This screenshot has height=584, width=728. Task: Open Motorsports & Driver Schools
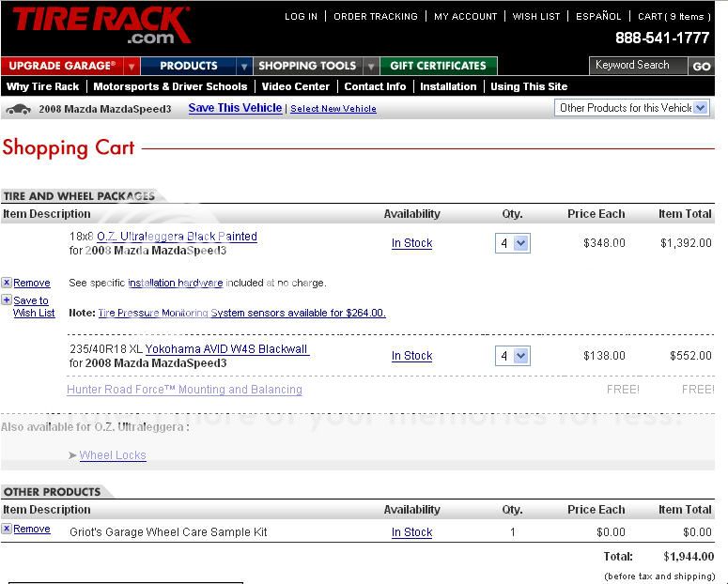coord(170,86)
